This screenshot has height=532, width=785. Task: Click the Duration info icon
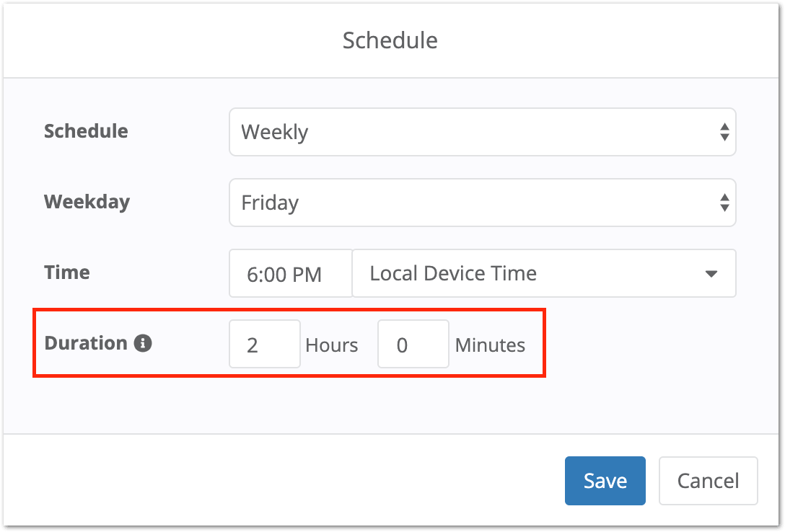[143, 343]
